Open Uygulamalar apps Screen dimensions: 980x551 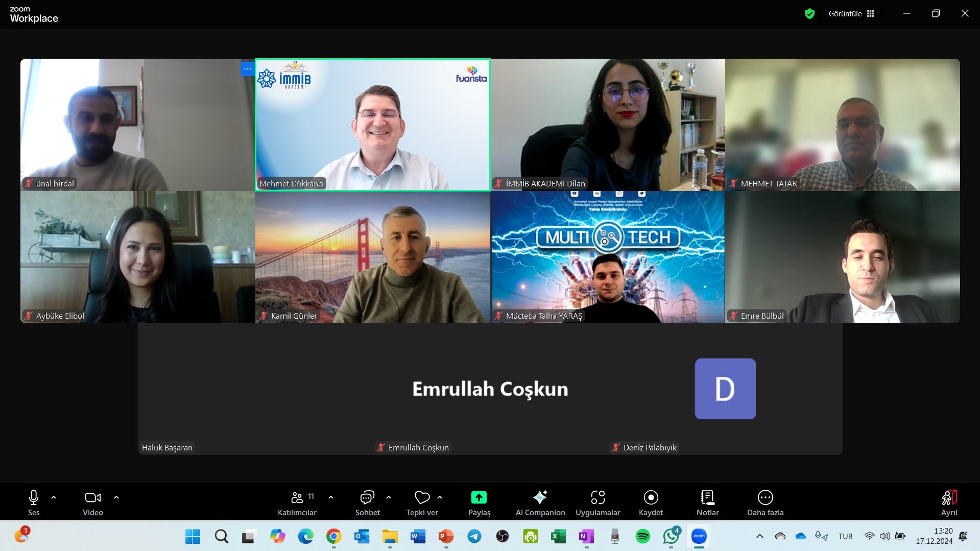pos(598,503)
